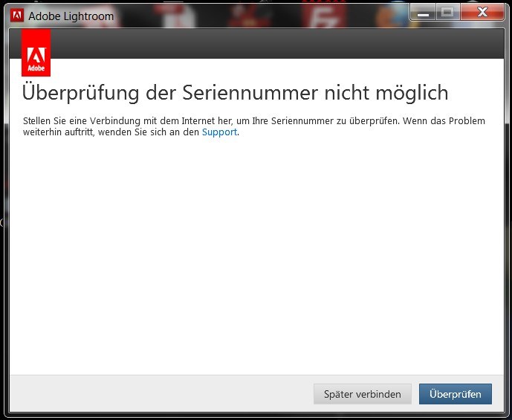The height and width of the screenshot is (420, 512).
Task: Click the empty white dialog area
Action: pos(253,253)
